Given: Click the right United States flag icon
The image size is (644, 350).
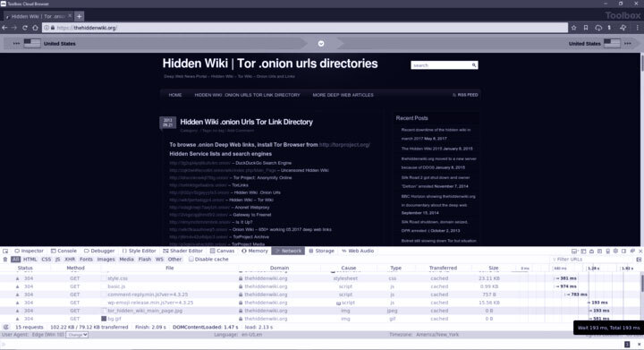Looking at the screenshot, I should click(612, 43).
